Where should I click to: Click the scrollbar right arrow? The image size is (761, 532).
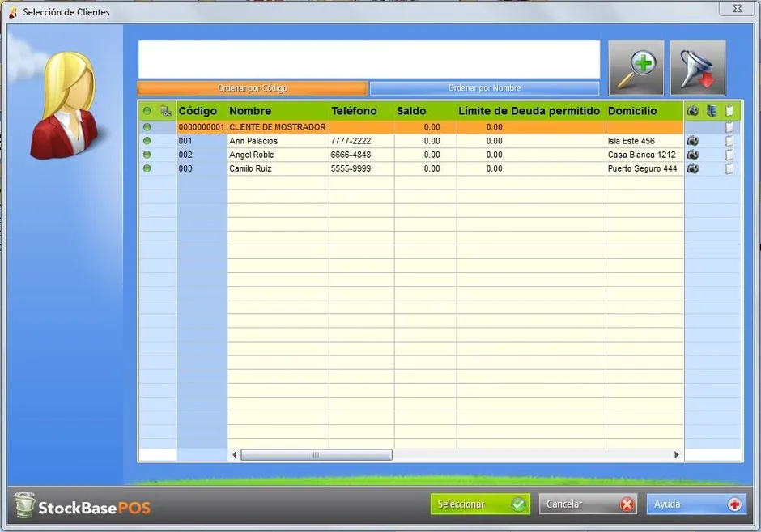[677, 455]
